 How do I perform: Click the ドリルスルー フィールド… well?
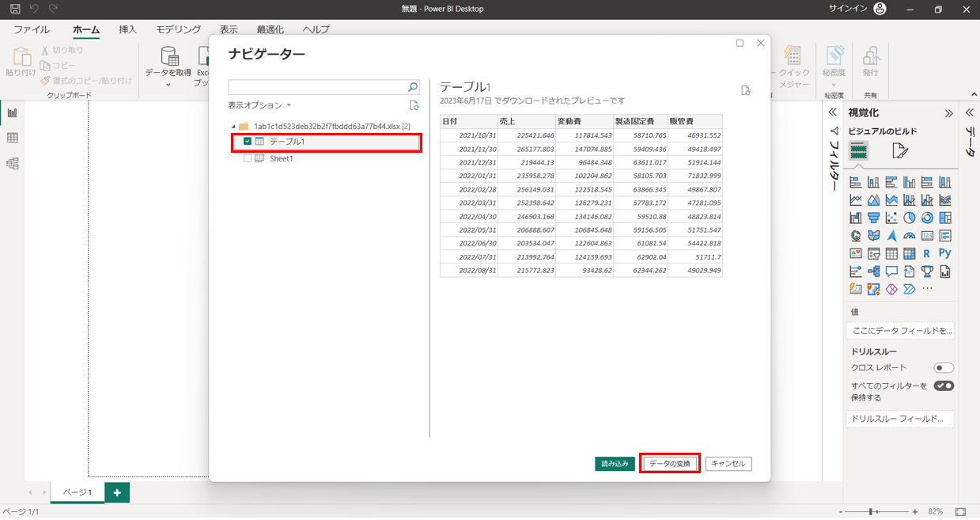[900, 419]
